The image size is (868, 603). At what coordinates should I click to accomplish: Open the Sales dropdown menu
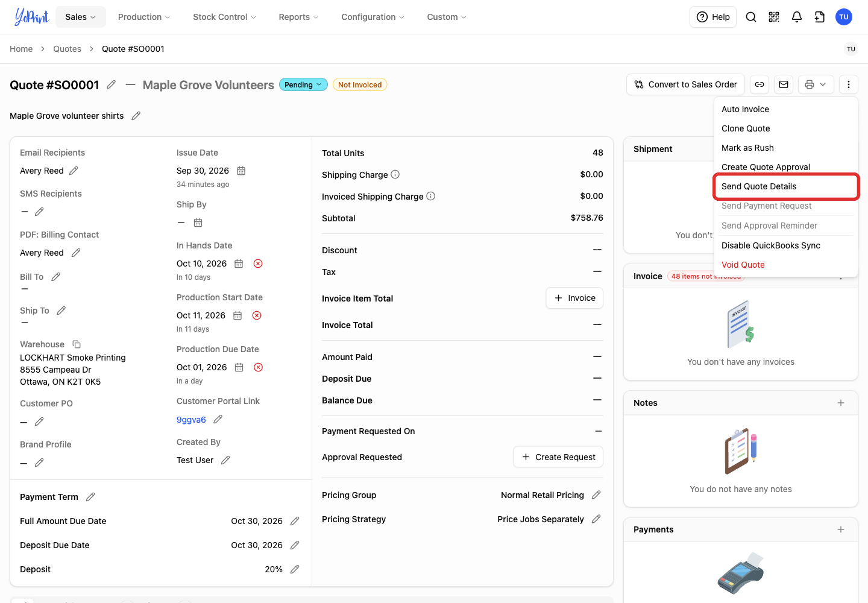coord(80,17)
